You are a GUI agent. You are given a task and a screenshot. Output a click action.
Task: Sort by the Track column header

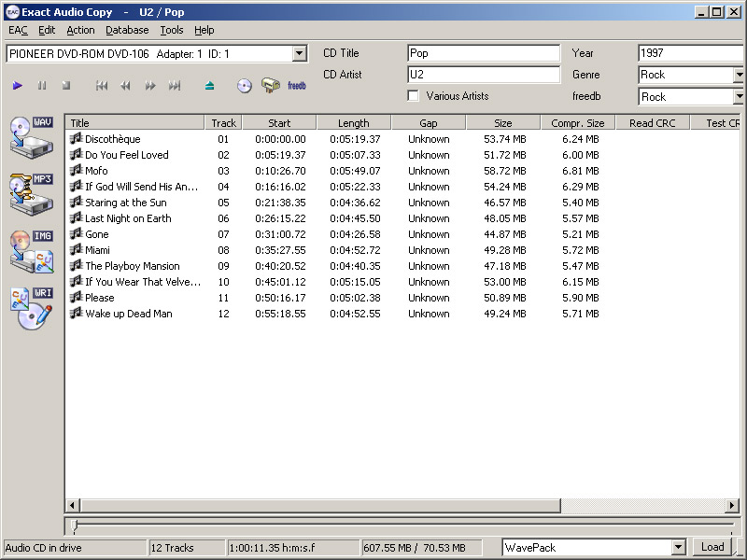223,123
